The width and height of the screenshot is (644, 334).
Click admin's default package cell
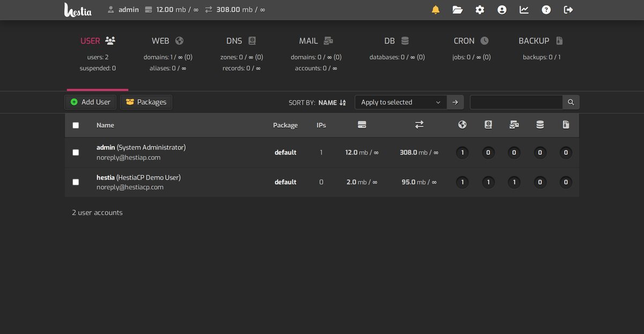pyautogui.click(x=286, y=152)
